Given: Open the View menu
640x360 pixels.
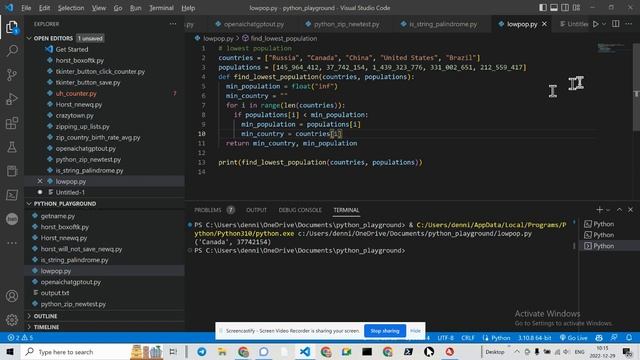Looking at the screenshot, I should [98, 8].
